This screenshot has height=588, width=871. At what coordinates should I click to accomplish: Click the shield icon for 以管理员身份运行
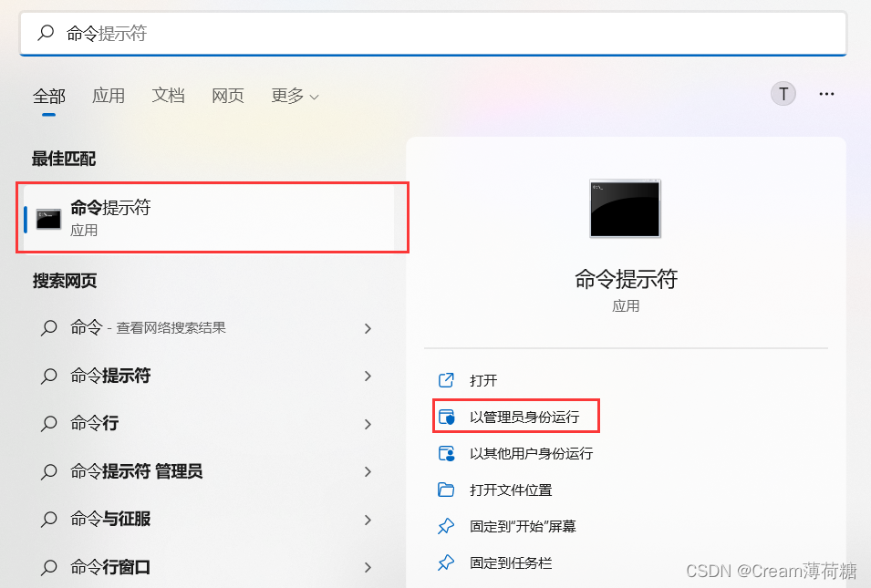pyautogui.click(x=447, y=417)
